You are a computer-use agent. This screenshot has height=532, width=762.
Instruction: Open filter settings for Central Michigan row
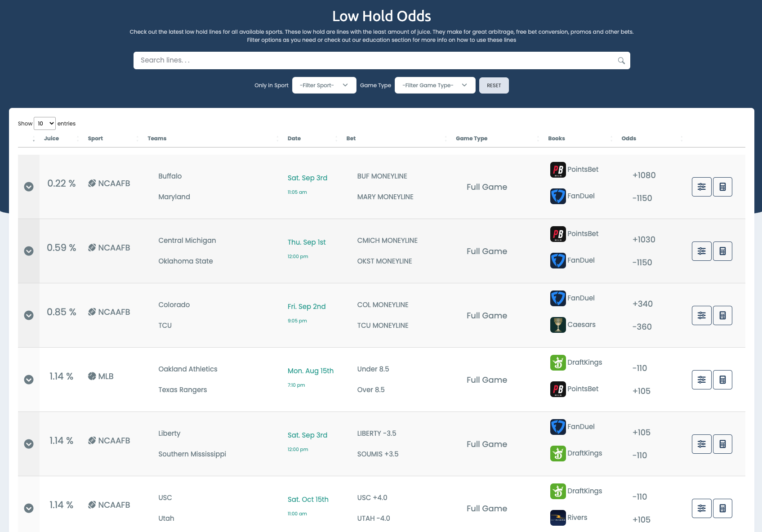click(701, 251)
